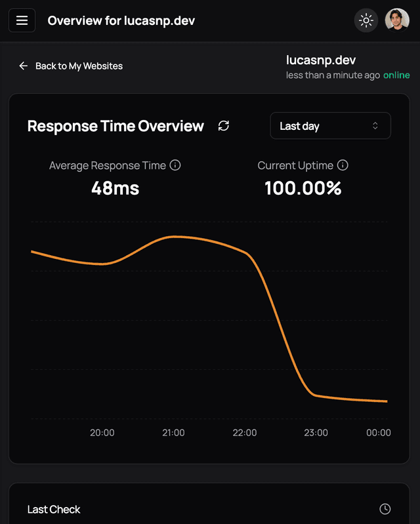The height and width of the screenshot is (524, 420).
Task: Click the 20:00 time axis label
Action: (102, 432)
